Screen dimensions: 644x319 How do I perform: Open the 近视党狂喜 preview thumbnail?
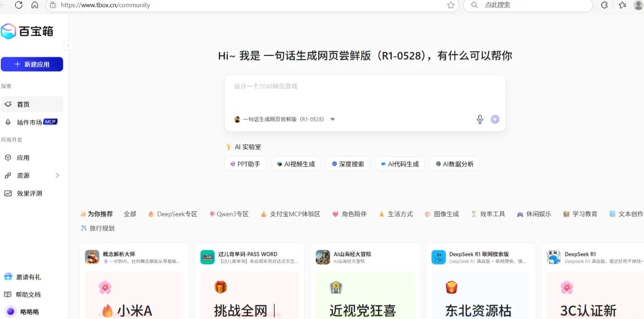[365, 296]
